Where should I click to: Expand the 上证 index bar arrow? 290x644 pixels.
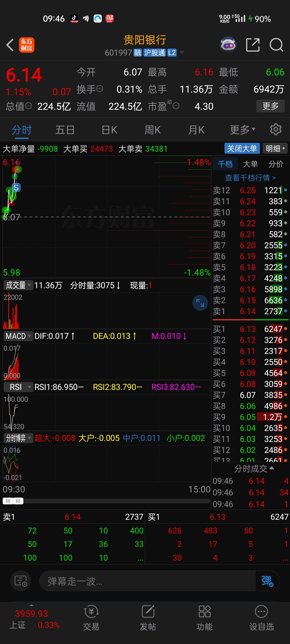click(32, 606)
